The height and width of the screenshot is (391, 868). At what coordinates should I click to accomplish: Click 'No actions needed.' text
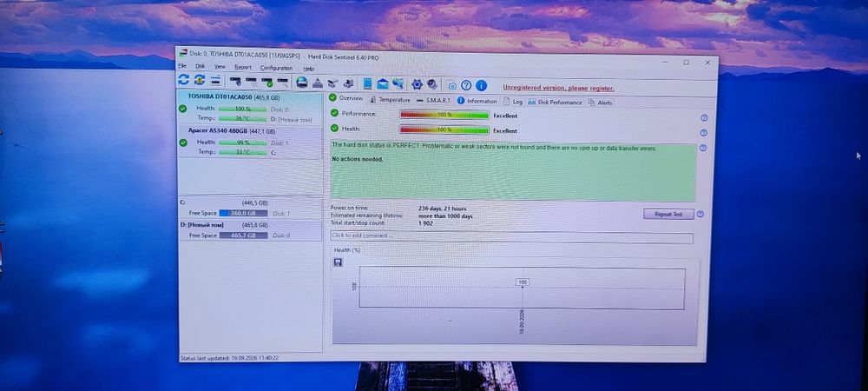357,160
